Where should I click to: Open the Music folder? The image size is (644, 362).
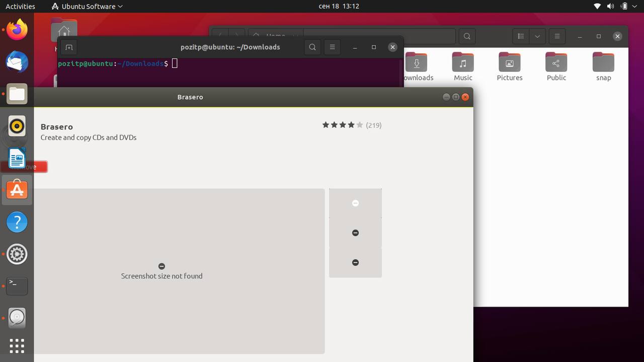463,66
